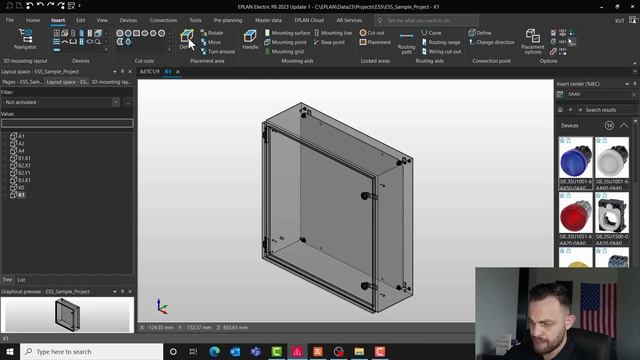Open the Connections ribbon tab
640x360 pixels.
coord(163,20)
